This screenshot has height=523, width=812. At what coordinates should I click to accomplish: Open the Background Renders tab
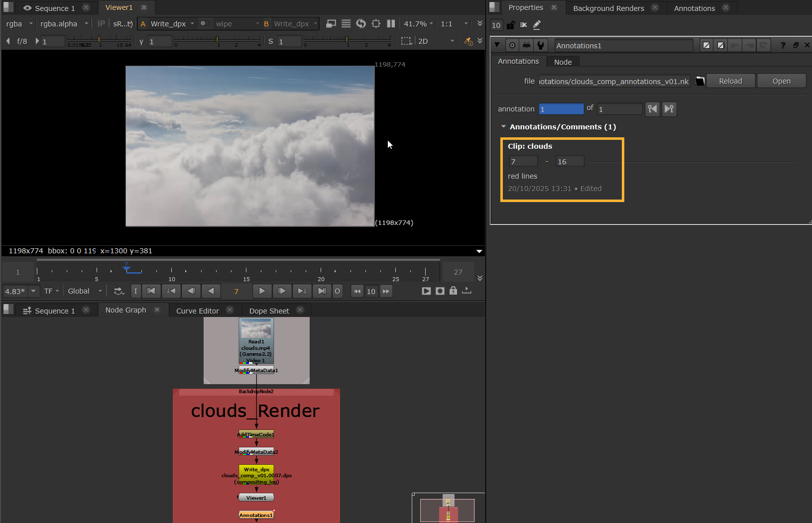click(x=608, y=8)
